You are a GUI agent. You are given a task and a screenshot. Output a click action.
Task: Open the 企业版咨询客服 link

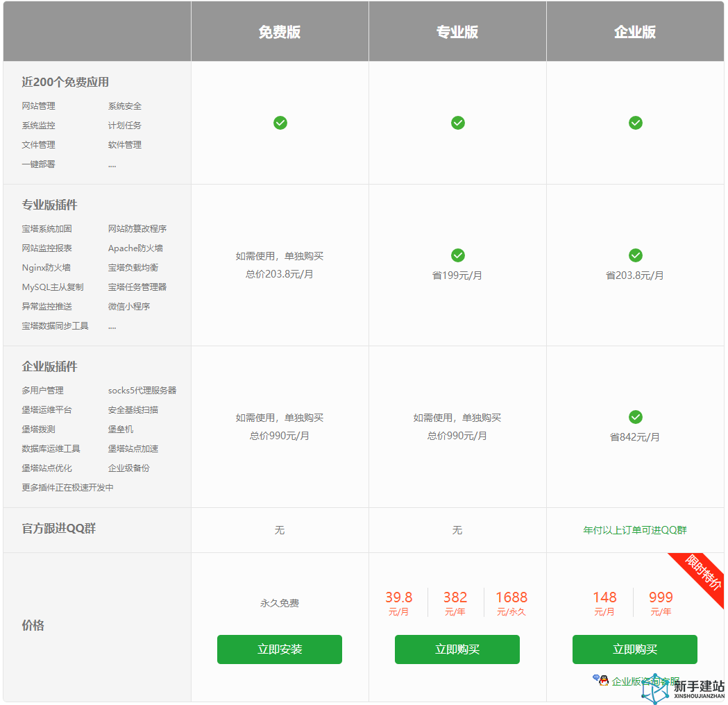point(645,681)
